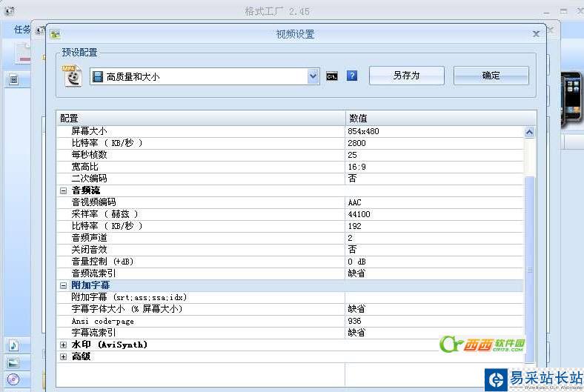Select the 字幕字体大小 row
This screenshot has height=392, width=584.
290,309
